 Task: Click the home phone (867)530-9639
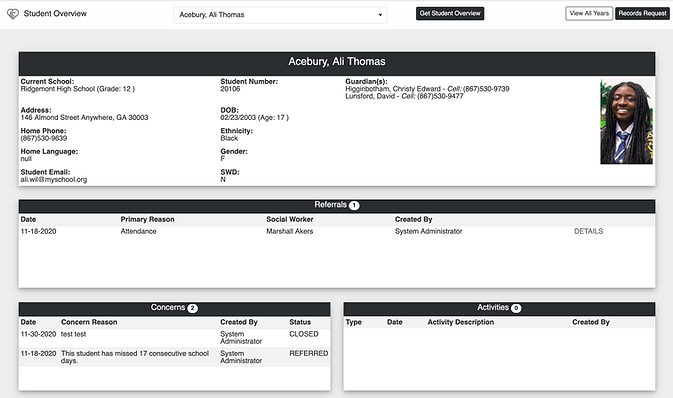point(44,138)
